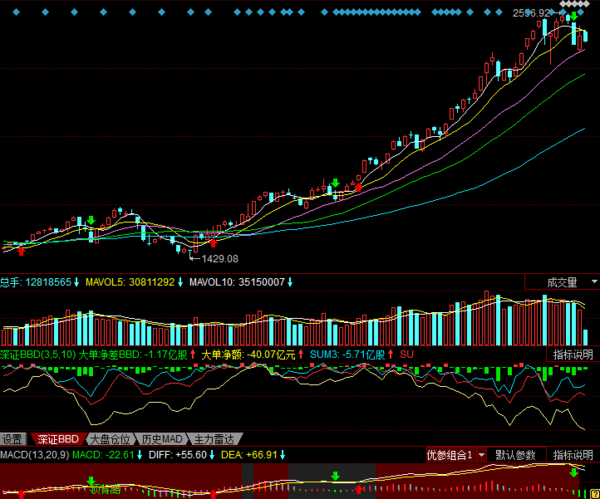Click the green arrow at the MACD panel's right edge

(x=573, y=473)
